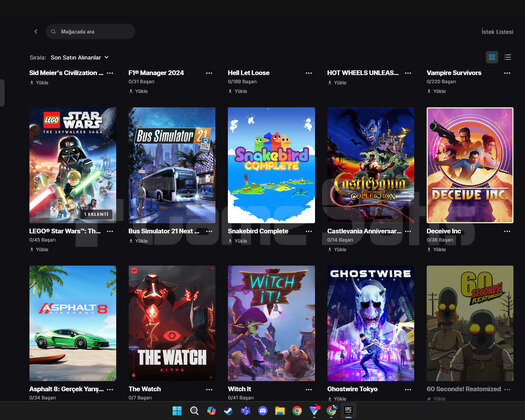This screenshot has height=420, width=525.
Task: Show more options for Ghostwire Tokyo
Action: click(408, 390)
